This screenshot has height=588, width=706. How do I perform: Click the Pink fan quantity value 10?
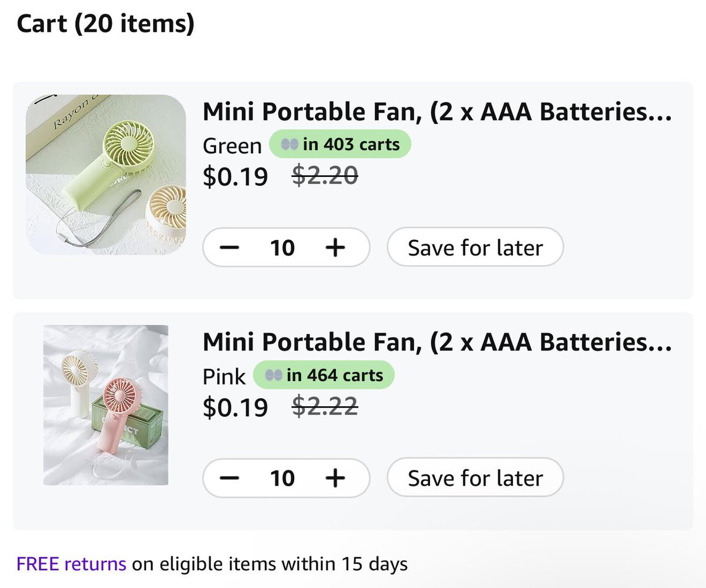(x=282, y=478)
